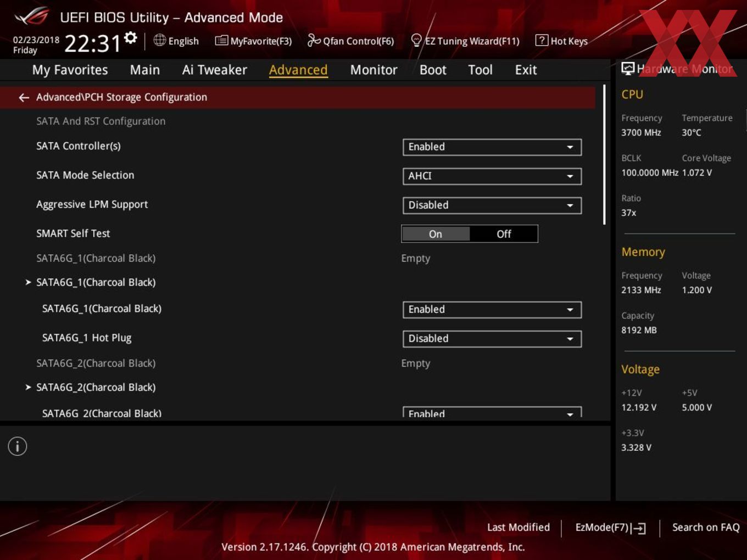Click memory frequency 2133 MHz
Image resolution: width=747 pixels, height=560 pixels.
[641, 290]
